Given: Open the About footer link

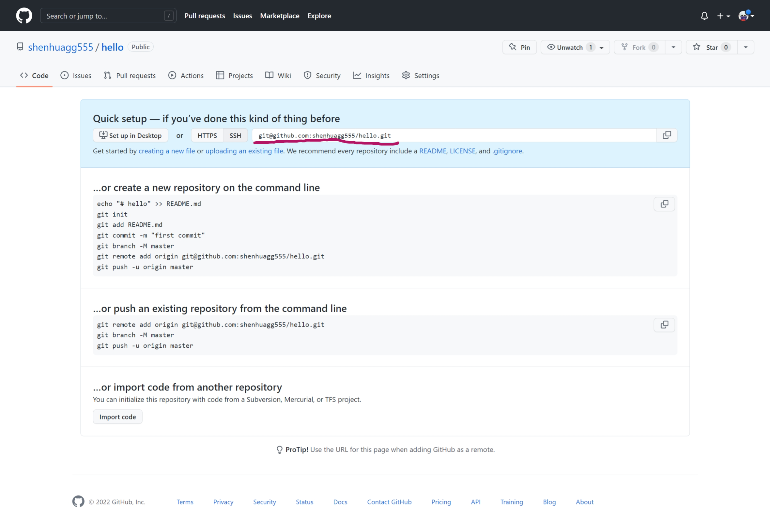Looking at the screenshot, I should [585, 502].
